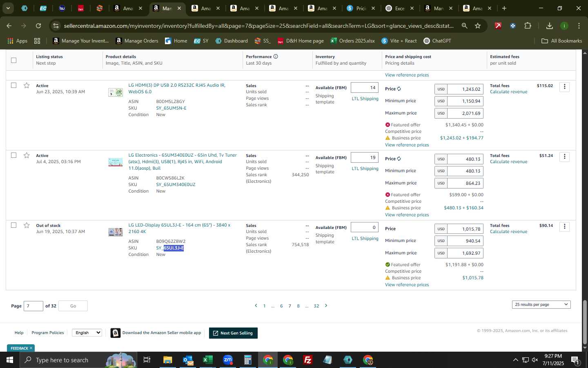The width and height of the screenshot is (588, 368).
Task: Click the Go page button
Action: coord(73,306)
